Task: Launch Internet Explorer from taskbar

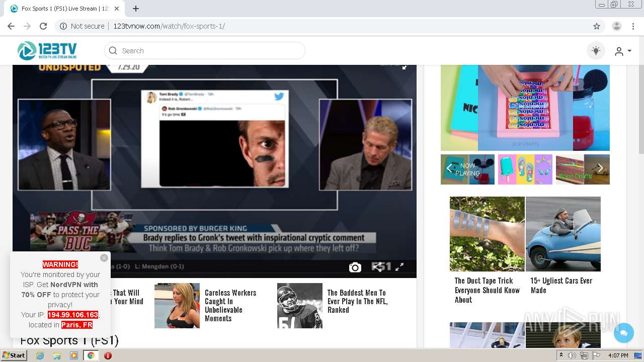Action: (x=40, y=355)
